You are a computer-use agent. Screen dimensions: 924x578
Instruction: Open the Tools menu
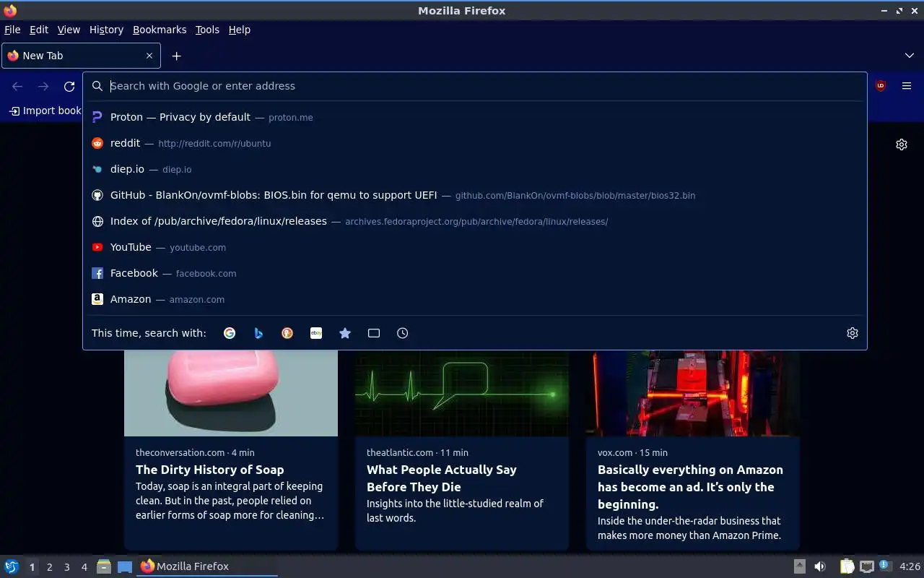(207, 30)
